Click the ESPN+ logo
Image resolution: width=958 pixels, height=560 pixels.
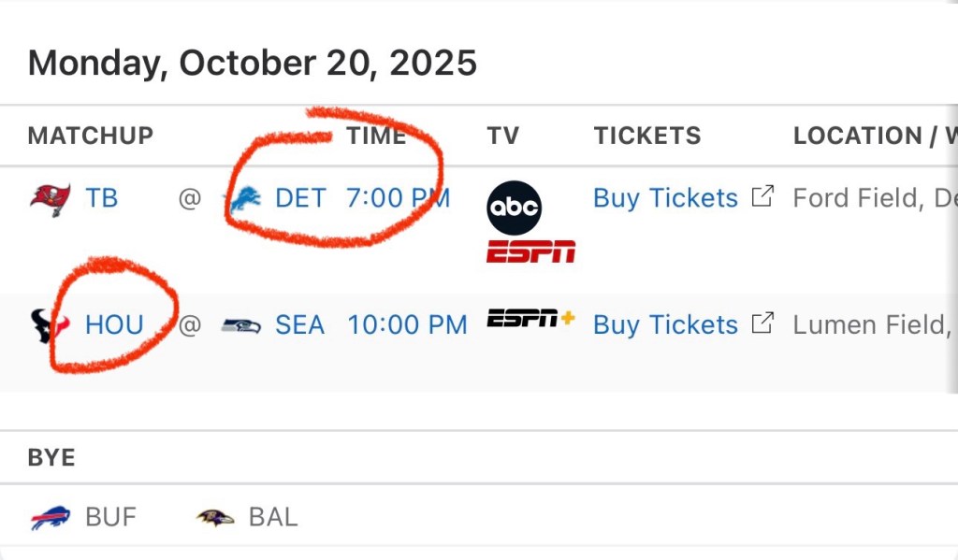(x=530, y=319)
